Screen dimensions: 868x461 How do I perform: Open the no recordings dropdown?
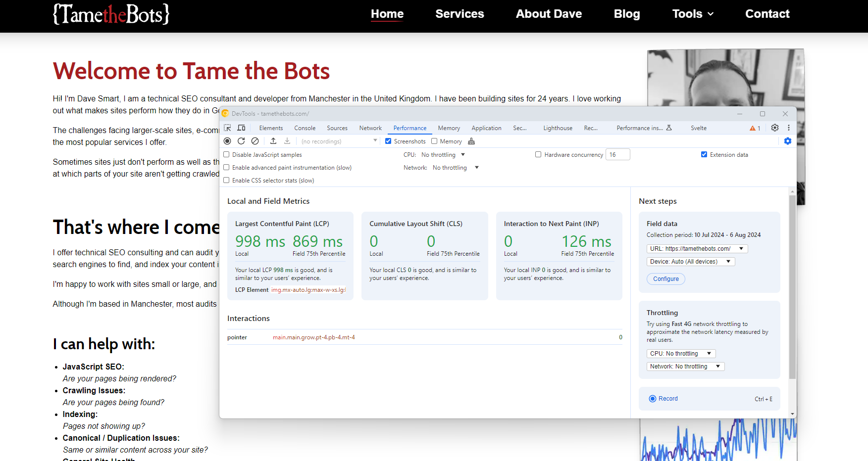[339, 141]
